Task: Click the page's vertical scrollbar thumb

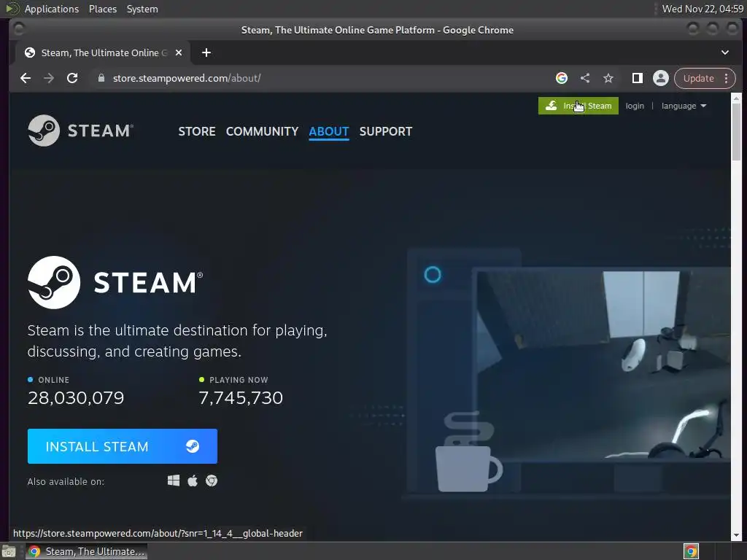Action: pyautogui.click(x=736, y=131)
